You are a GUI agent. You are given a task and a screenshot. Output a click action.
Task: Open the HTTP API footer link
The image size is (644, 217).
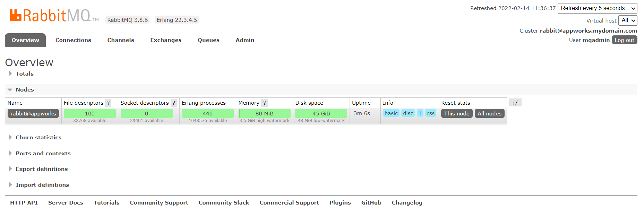24,203
